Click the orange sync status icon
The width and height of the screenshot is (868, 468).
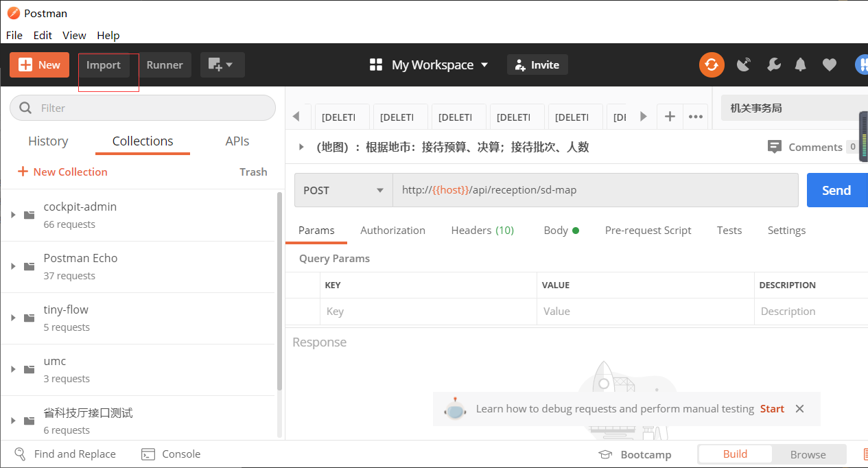712,65
